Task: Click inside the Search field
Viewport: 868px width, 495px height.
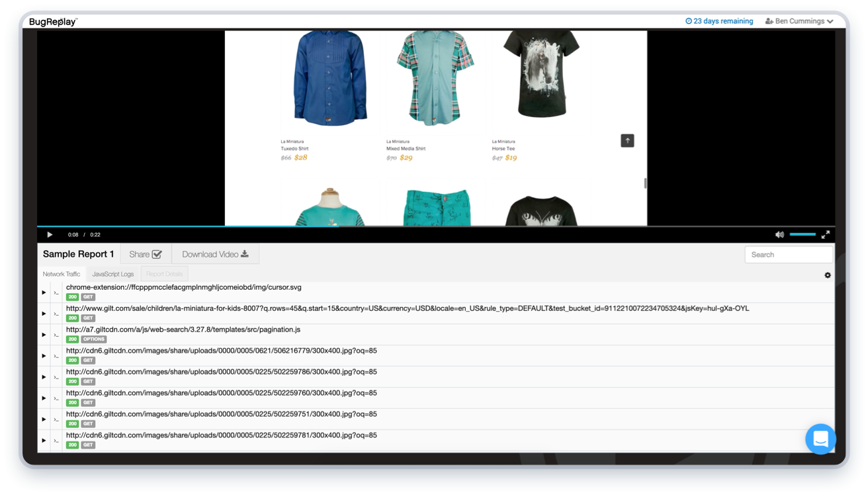Action: coord(789,254)
